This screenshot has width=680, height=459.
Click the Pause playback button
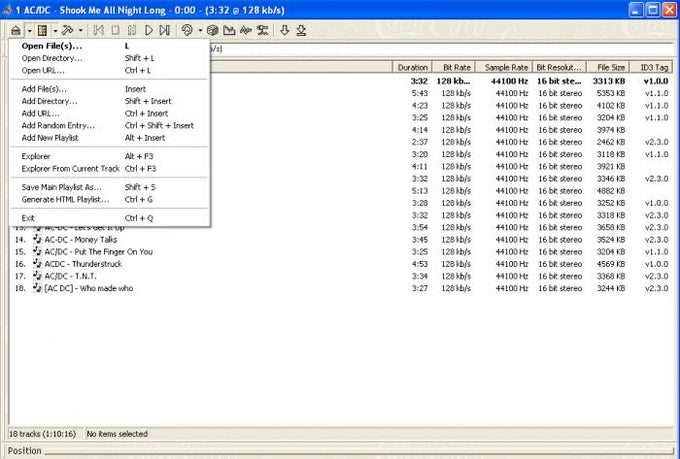coord(132,30)
